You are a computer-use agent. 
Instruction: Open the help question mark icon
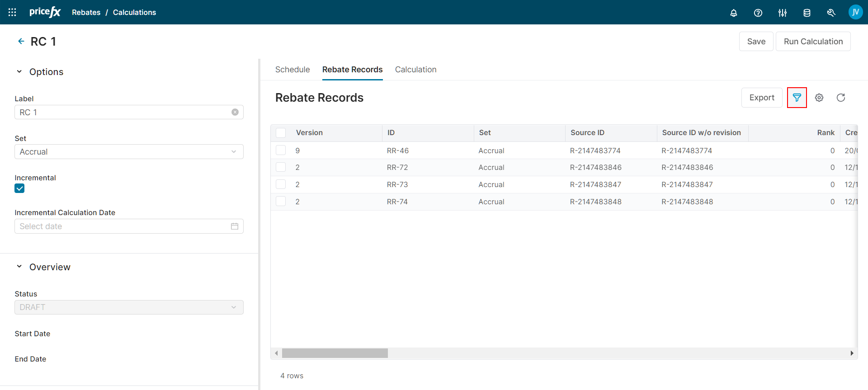click(758, 13)
